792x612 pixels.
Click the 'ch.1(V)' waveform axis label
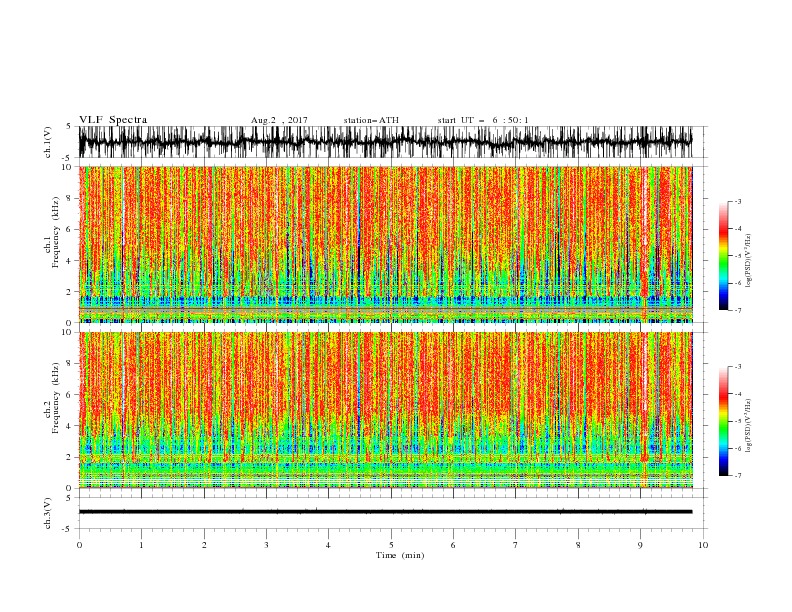pos(48,141)
